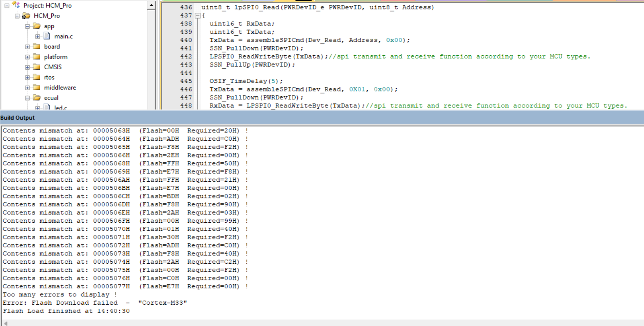This screenshot has height=326, width=644.
Task: Expand main.c include dependencies
Action: click(38, 36)
